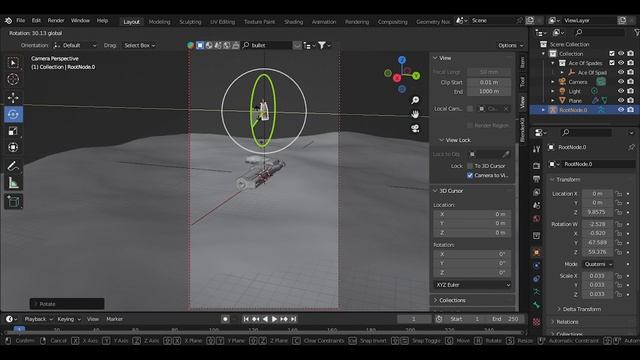Open the timeline Keying popover
This screenshot has width=640, height=360.
point(69,319)
